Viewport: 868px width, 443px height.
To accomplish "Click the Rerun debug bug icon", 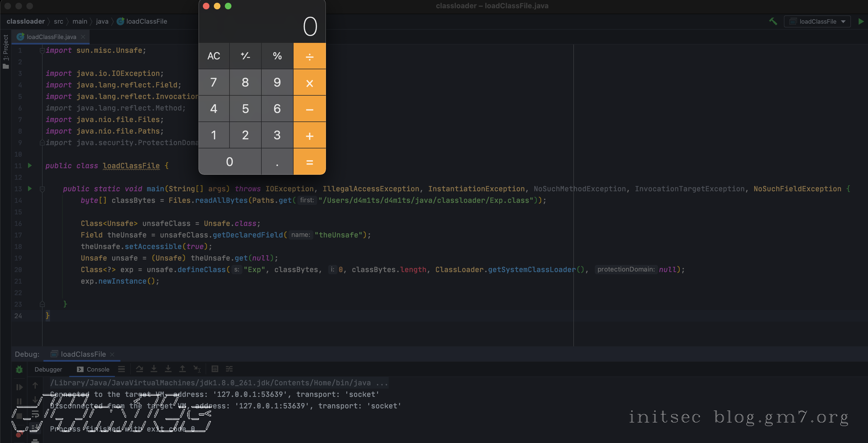I will click(x=19, y=369).
